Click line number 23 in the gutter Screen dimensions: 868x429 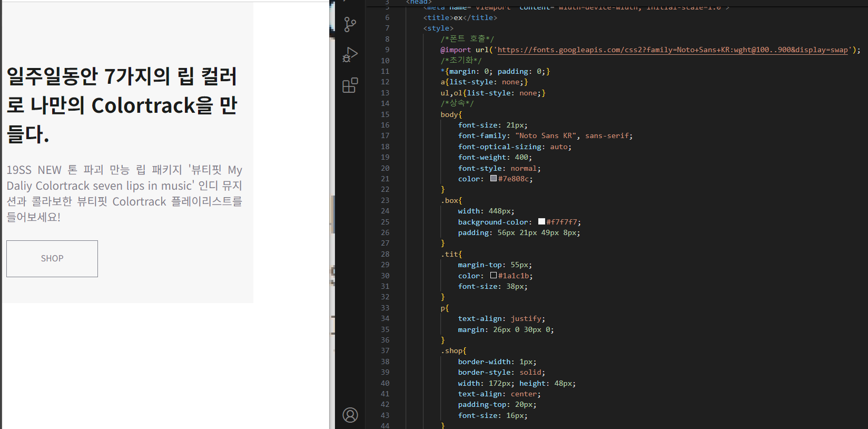pos(385,200)
